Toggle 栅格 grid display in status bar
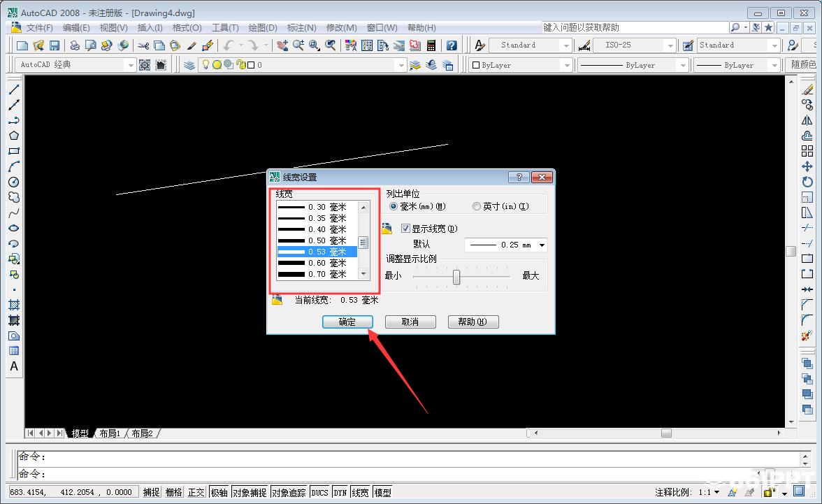The image size is (822, 504). pos(173,492)
